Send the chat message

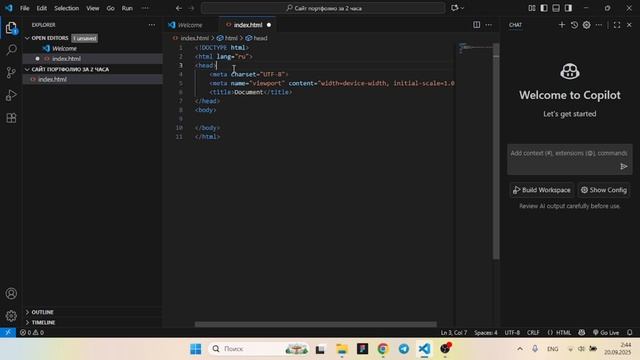[x=624, y=167]
